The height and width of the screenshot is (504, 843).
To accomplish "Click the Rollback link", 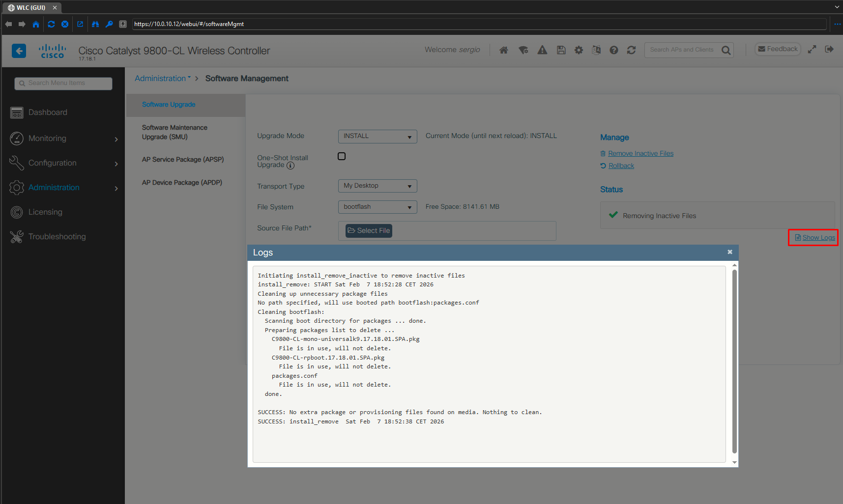I will [x=621, y=166].
